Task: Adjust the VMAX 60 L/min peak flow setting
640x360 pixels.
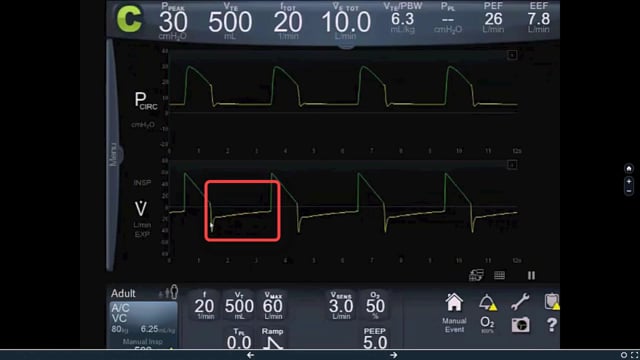Action: pyautogui.click(x=273, y=305)
